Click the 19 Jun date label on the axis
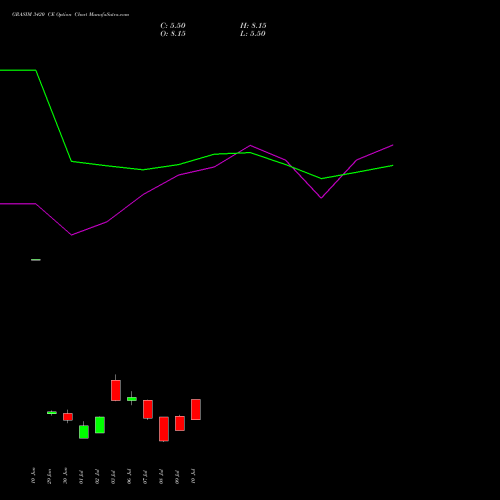The width and height of the screenshot is (500, 500). click(x=33, y=475)
